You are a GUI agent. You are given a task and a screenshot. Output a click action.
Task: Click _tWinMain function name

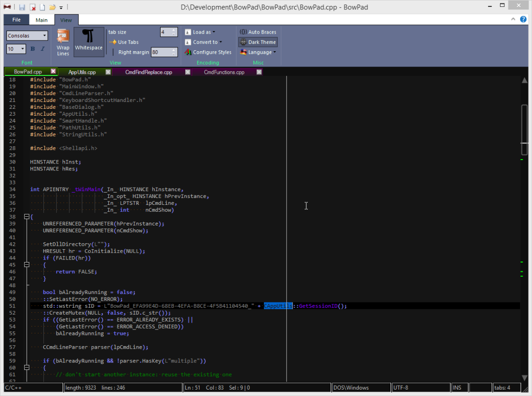[x=86, y=189]
